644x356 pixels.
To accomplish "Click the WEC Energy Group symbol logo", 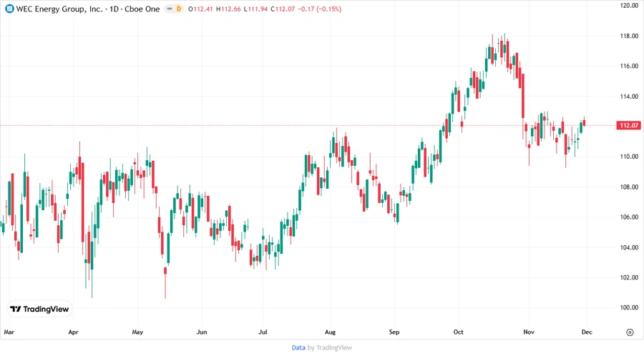I will 9,9.
